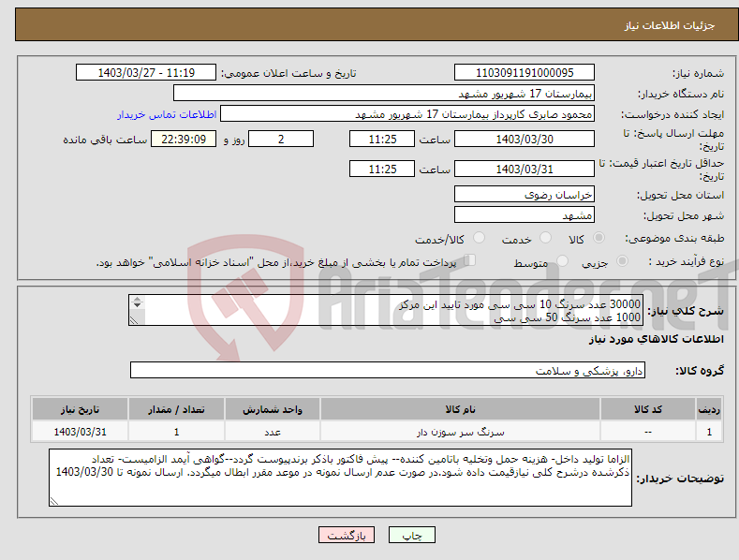Image resolution: width=739 pixels, height=560 pixels.
Task: Click the price validity date 1403/03/31 field
Action: (525, 169)
